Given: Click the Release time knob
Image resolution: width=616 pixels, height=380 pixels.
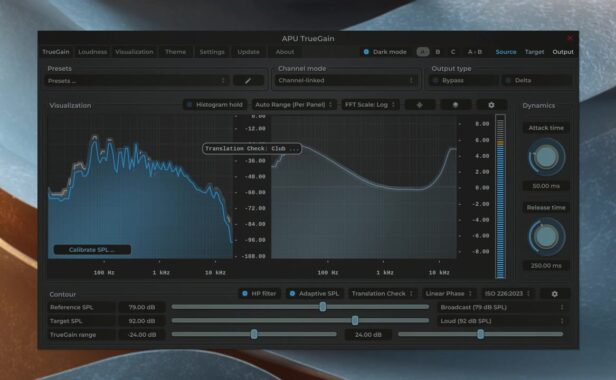Looking at the screenshot, I should pos(546,237).
